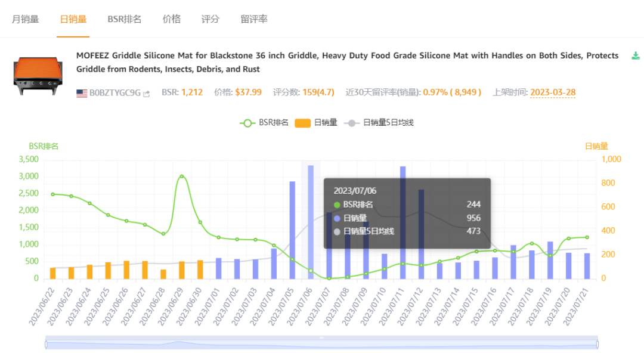This screenshot has width=644, height=353.
Task: Click the price value $37.99
Action: (249, 92)
